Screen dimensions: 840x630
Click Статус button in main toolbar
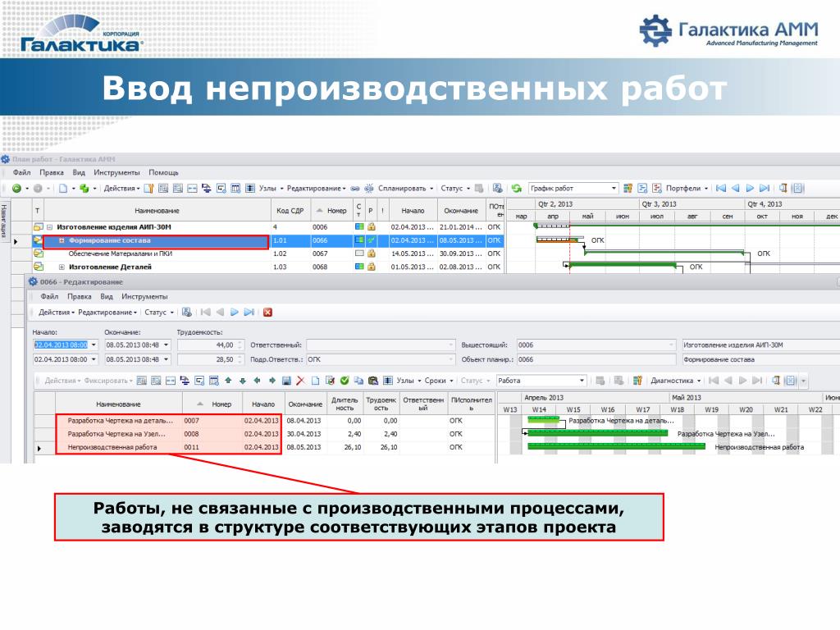coord(454,189)
